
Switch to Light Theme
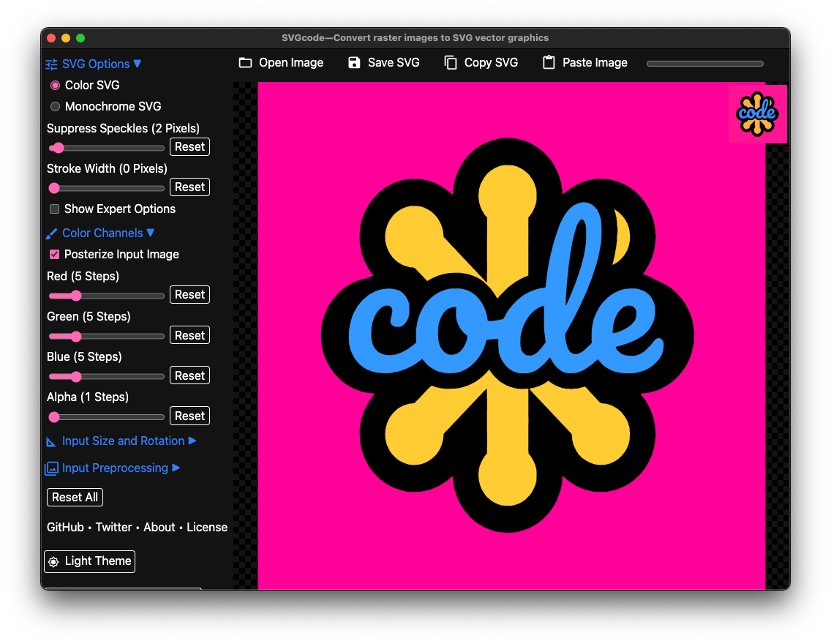89,561
